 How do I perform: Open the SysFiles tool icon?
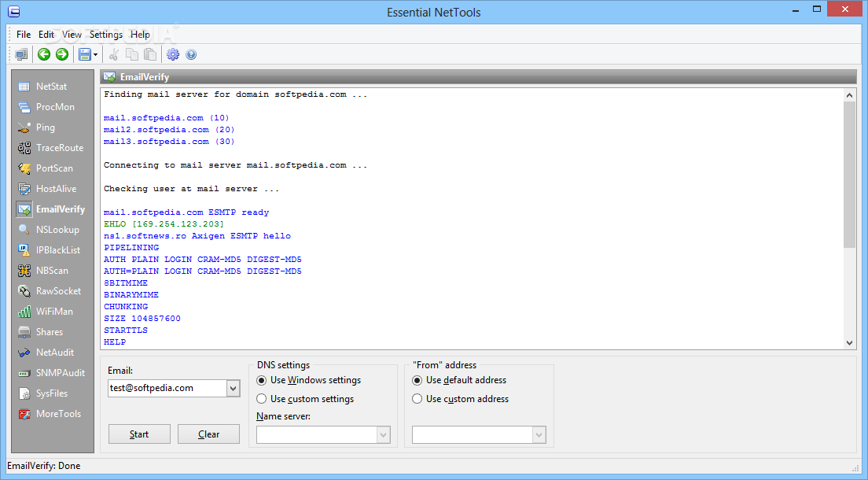pos(24,393)
